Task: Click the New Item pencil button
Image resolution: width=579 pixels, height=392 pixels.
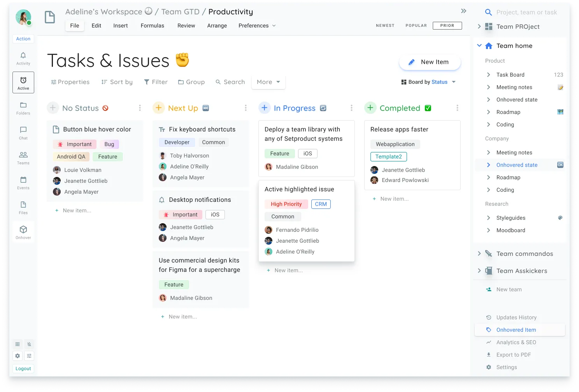Action: (x=430, y=62)
